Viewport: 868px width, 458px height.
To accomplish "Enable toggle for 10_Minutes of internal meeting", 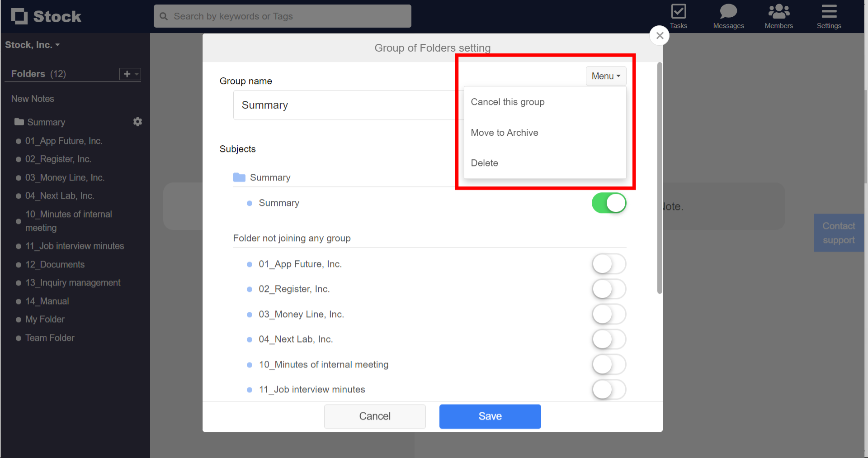I will click(609, 364).
